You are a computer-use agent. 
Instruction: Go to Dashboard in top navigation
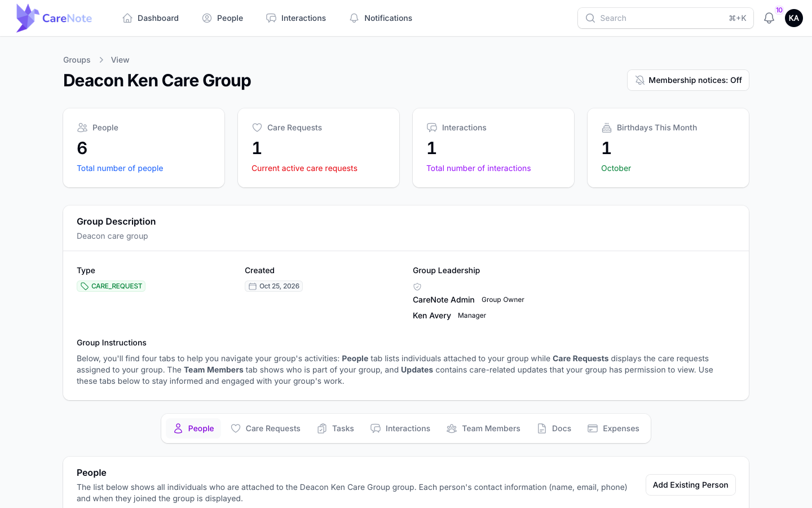[151, 18]
